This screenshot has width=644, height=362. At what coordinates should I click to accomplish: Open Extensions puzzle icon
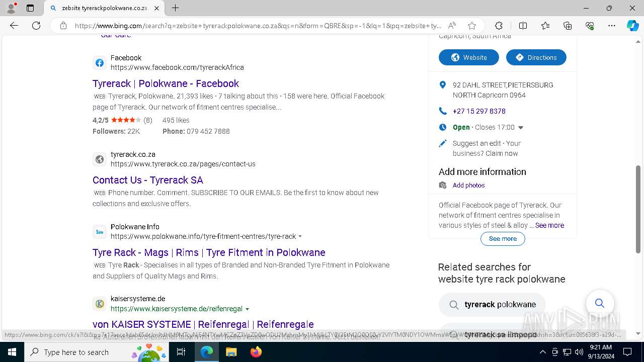[x=499, y=26]
